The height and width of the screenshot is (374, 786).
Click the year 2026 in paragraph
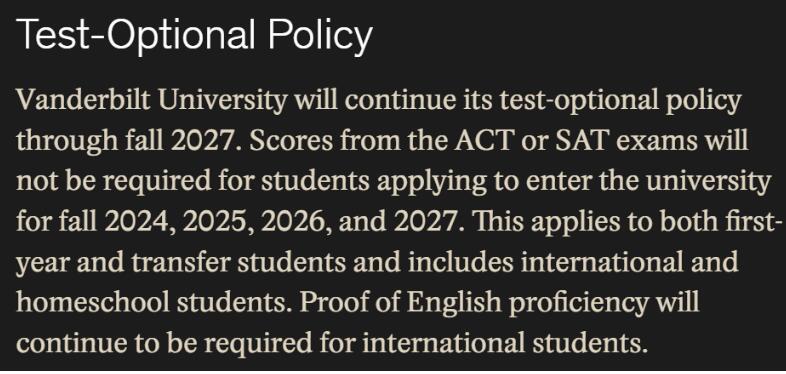click(298, 222)
